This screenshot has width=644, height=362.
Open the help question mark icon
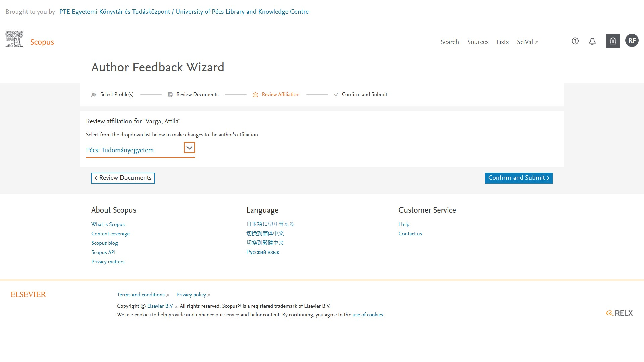[x=575, y=41]
